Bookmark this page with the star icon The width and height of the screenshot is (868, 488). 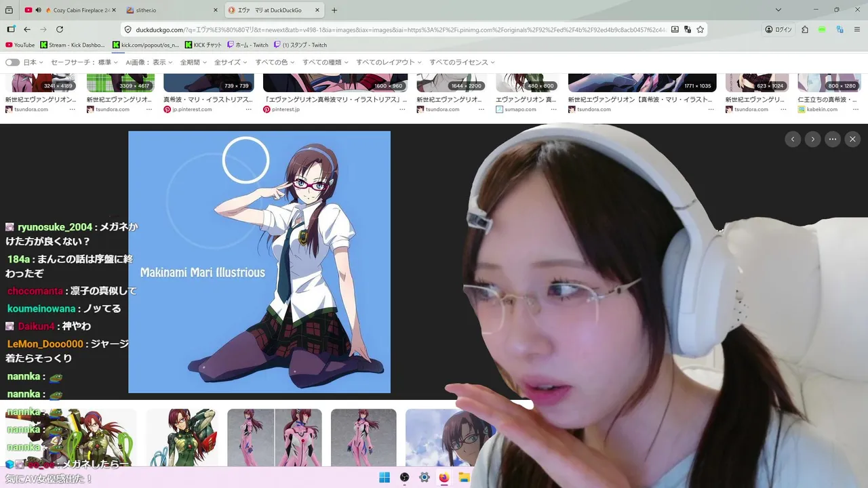coord(701,29)
